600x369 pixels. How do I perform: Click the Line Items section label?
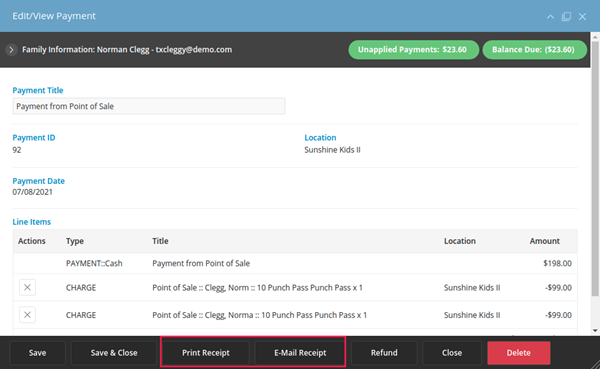[31, 222]
